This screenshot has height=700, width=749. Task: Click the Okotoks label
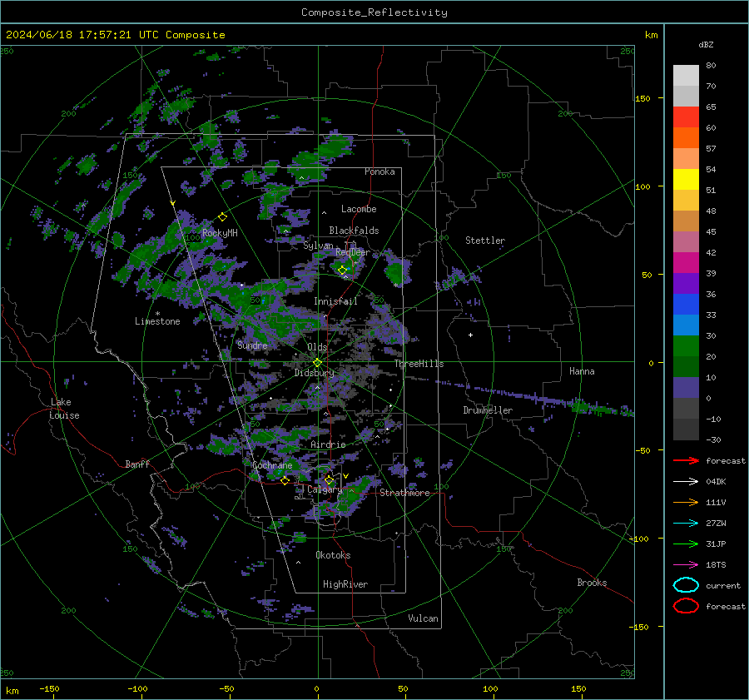click(334, 555)
